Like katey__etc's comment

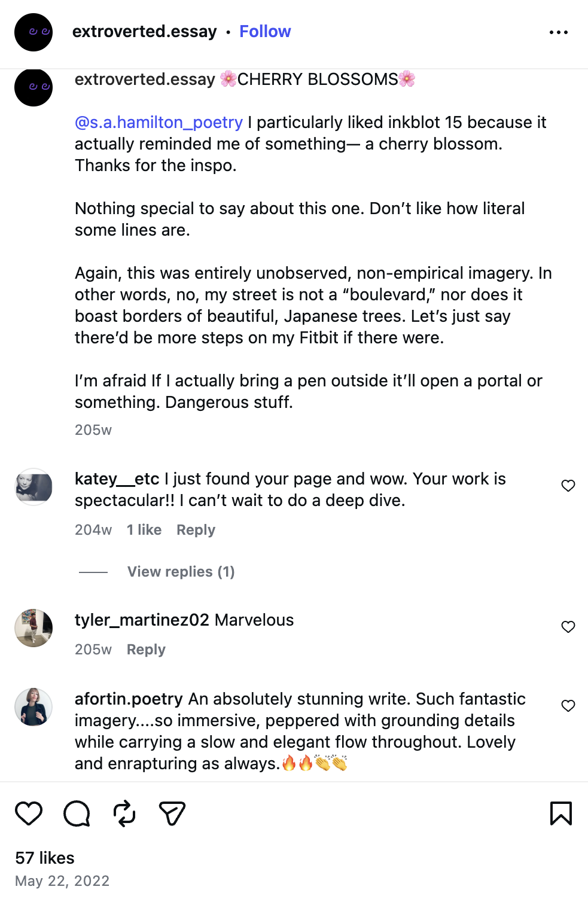[568, 486]
